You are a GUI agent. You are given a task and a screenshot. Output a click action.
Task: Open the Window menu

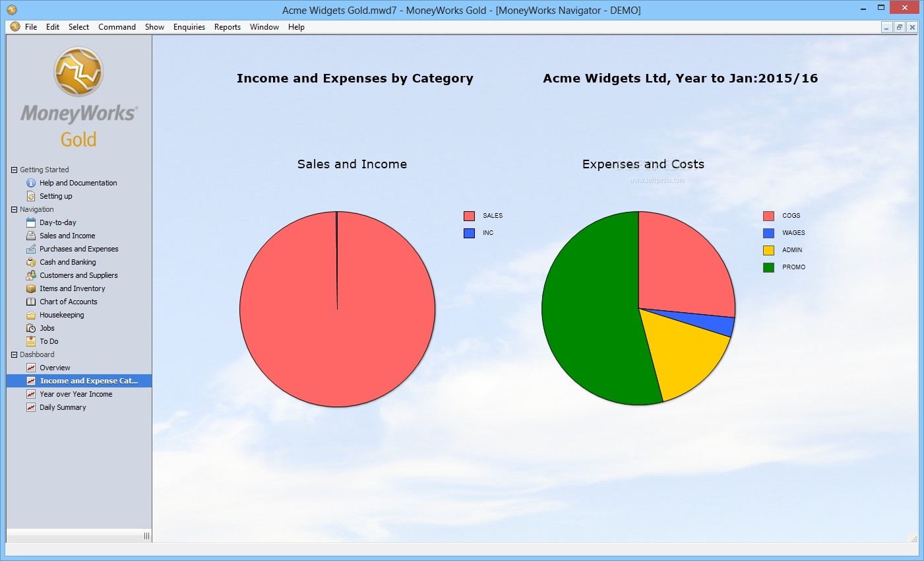(264, 27)
